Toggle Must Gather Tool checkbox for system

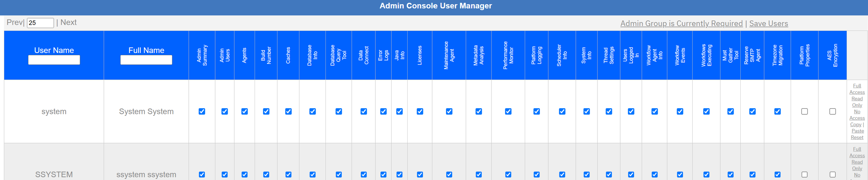(731, 111)
